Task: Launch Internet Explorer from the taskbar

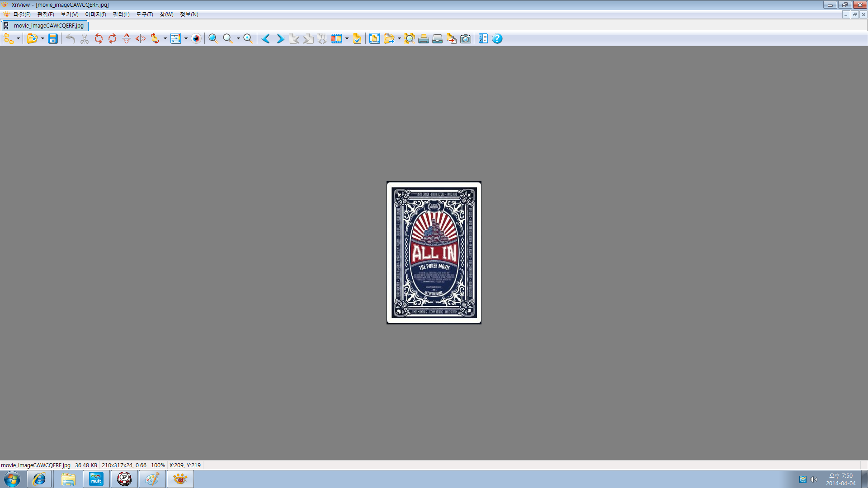Action: click(x=39, y=479)
